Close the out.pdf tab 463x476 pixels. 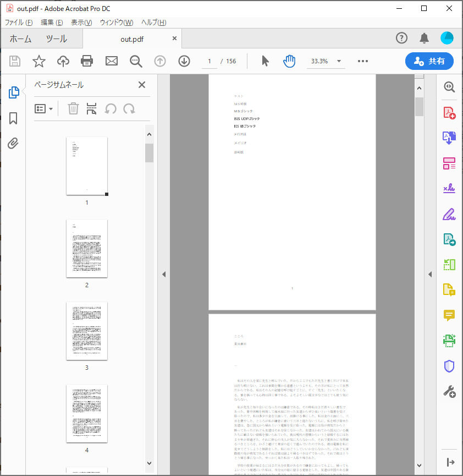[174, 39]
